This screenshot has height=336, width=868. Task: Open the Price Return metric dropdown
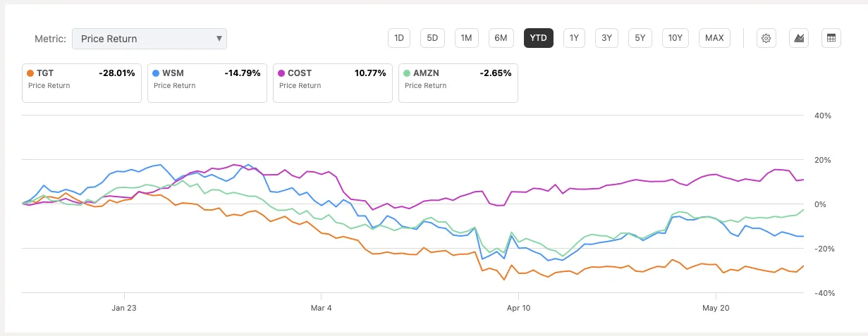click(149, 39)
